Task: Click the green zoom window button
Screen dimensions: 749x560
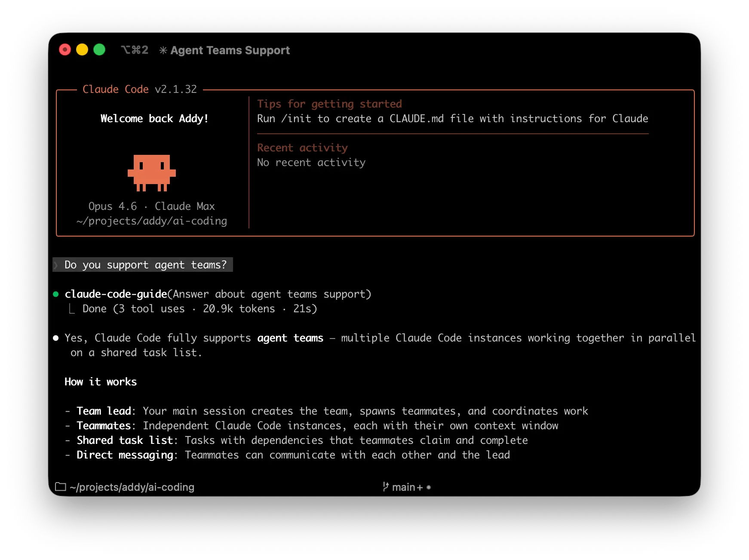Action: [x=99, y=50]
